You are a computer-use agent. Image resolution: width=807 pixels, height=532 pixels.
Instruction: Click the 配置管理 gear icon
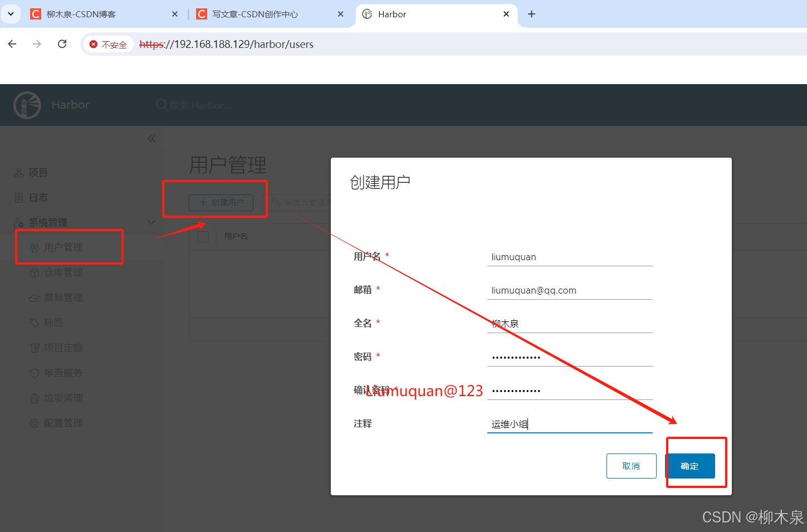[35, 423]
